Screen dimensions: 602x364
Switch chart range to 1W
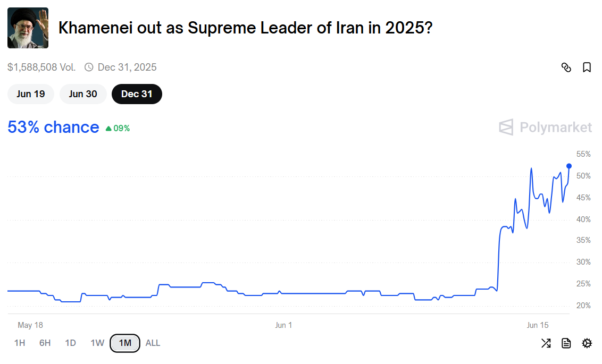click(x=97, y=343)
